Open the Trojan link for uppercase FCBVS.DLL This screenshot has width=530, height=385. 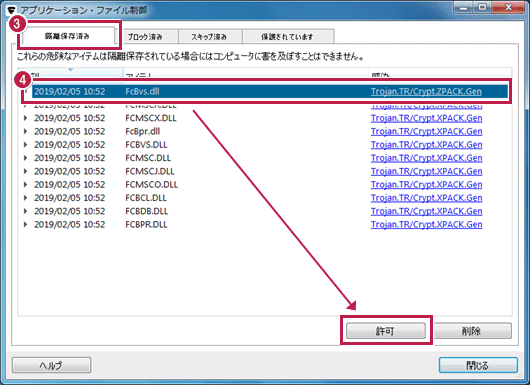point(426,145)
